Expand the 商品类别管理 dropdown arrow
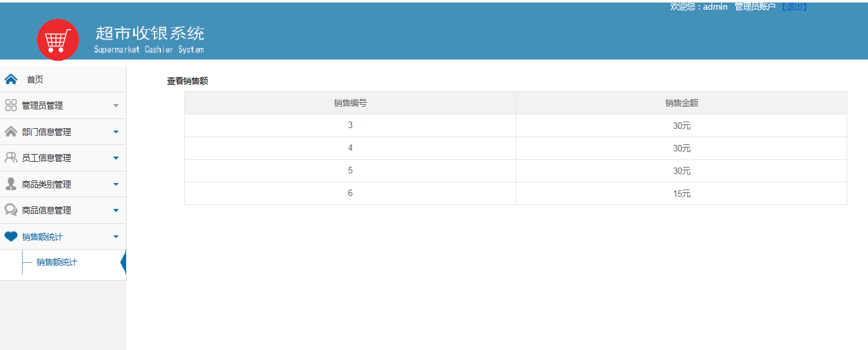The width and height of the screenshot is (868, 350). (116, 184)
